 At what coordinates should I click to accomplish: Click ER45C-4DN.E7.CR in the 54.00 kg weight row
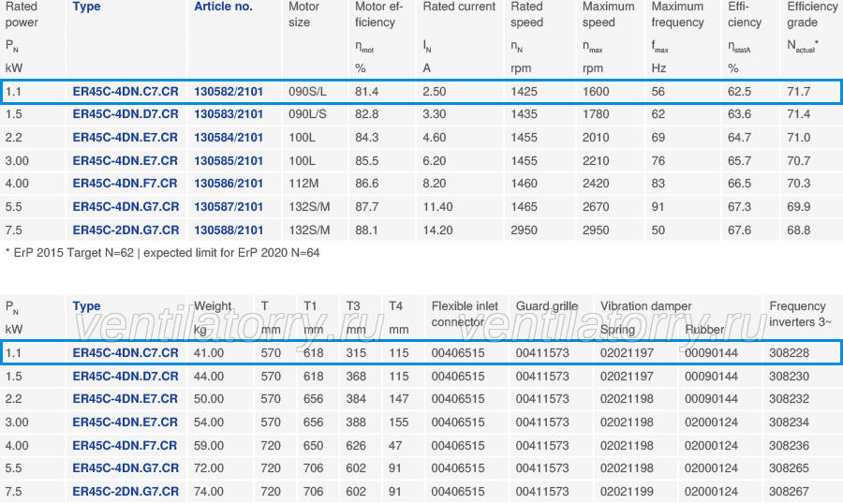point(125,422)
